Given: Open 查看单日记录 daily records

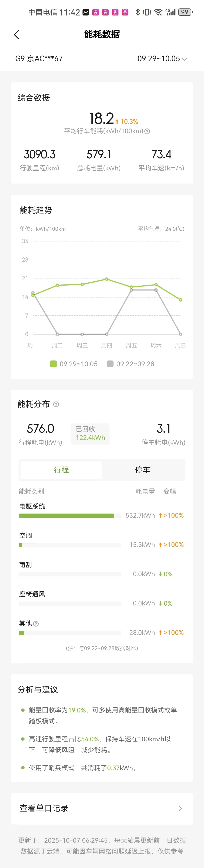Looking at the screenshot, I should point(44,808).
